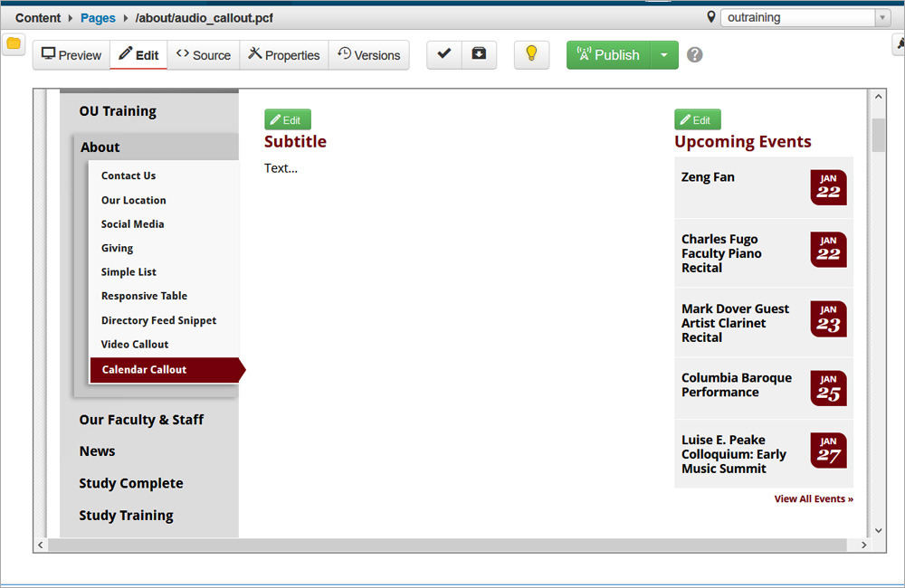Viewport: 905px width, 588px height.
Task: Open the OU Training nav heading
Action: click(x=118, y=110)
